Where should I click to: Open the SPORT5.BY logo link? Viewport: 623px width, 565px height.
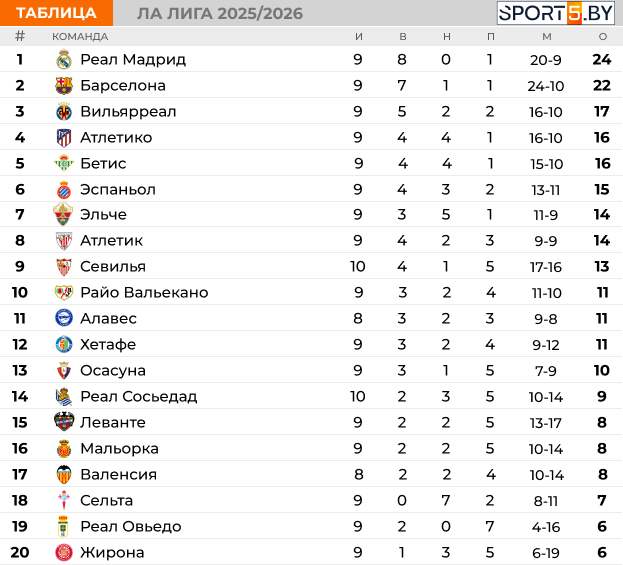[556, 13]
